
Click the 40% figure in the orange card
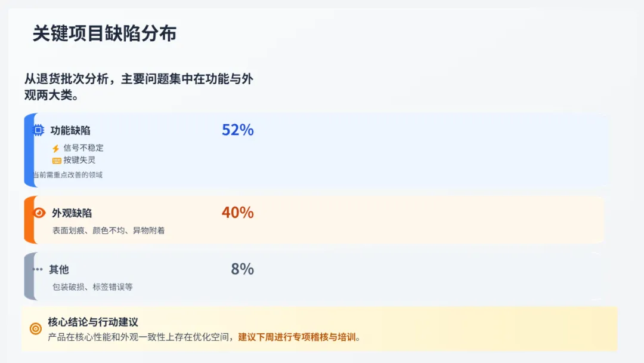click(237, 212)
